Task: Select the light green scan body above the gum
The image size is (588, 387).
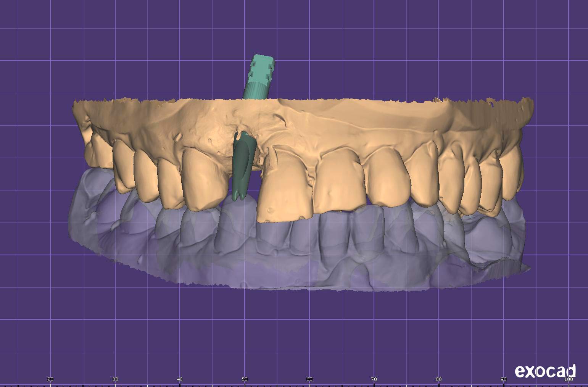Action: pos(259,77)
